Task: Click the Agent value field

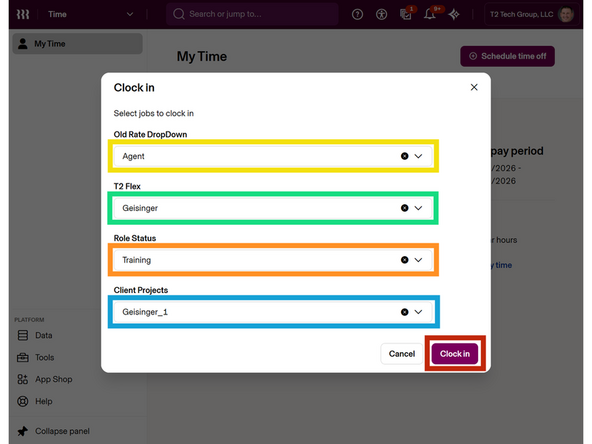Action: coord(273,156)
